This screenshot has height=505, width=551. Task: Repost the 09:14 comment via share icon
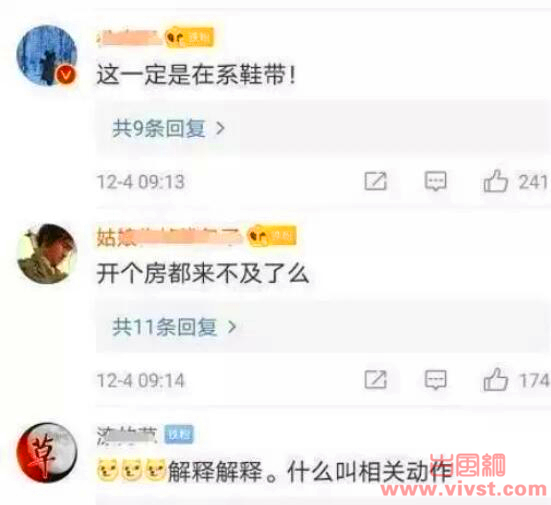point(376,380)
